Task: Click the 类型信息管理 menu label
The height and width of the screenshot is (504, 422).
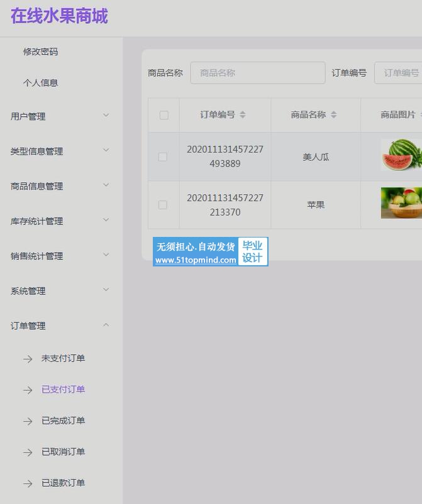Action: (36, 151)
